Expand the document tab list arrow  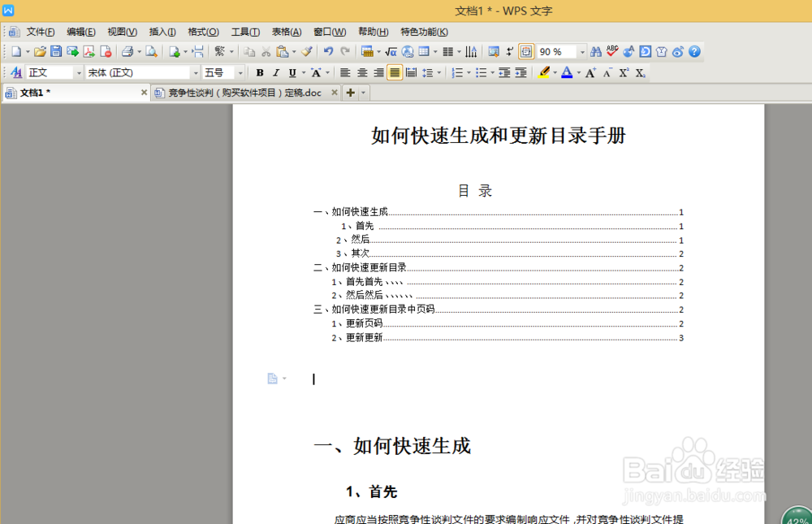[363, 93]
